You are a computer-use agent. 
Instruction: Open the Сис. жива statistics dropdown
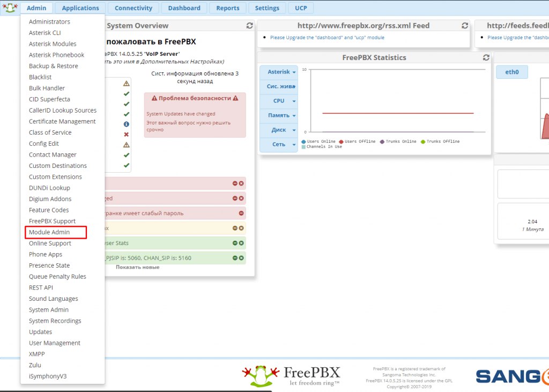click(279, 86)
